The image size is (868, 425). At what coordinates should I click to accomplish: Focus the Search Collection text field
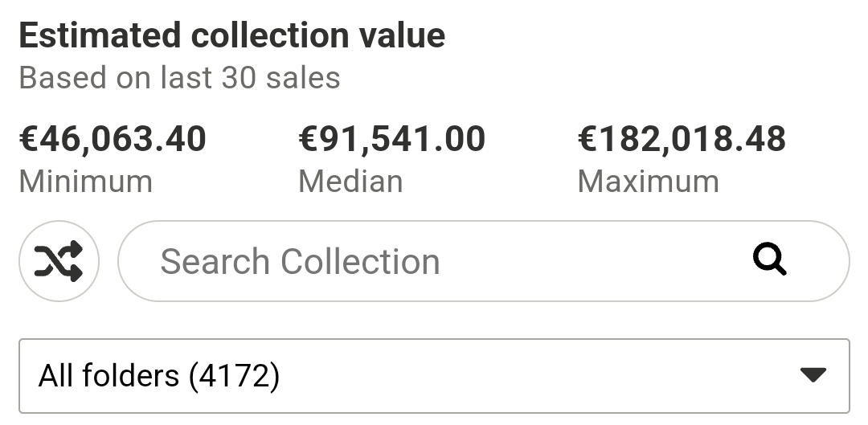[483, 261]
